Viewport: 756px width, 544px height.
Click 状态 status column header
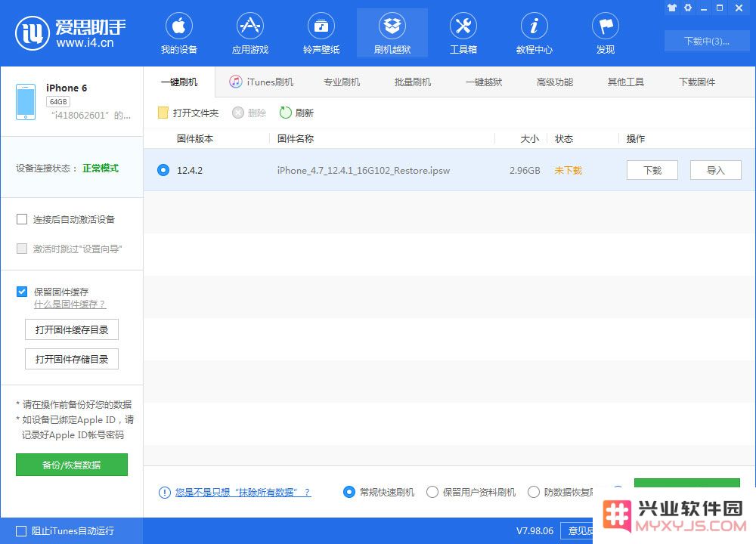click(x=564, y=139)
